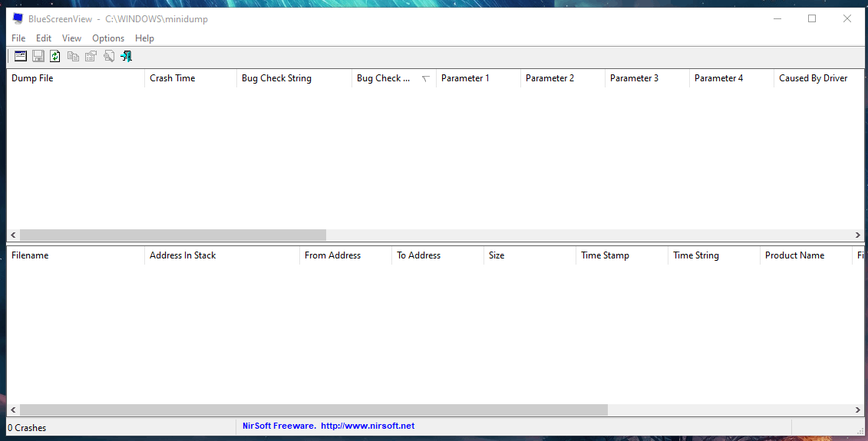The width and height of the screenshot is (868, 441).
Task: Sort by the From Address column
Action: tap(345, 255)
